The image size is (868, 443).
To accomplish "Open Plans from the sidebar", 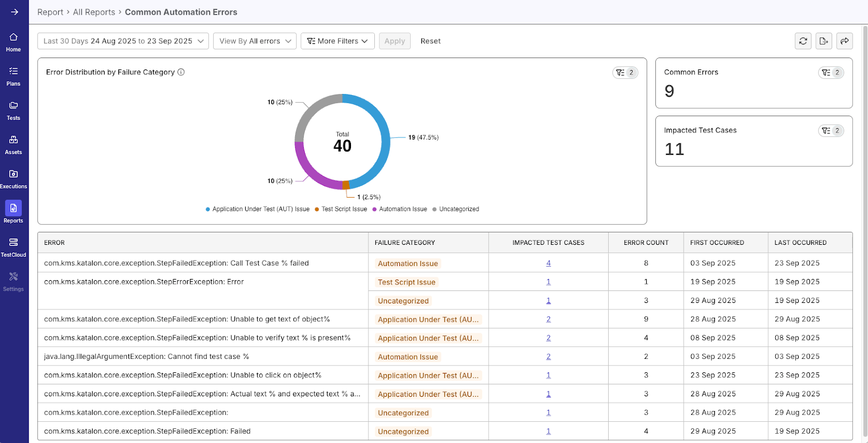I will pyautogui.click(x=14, y=77).
